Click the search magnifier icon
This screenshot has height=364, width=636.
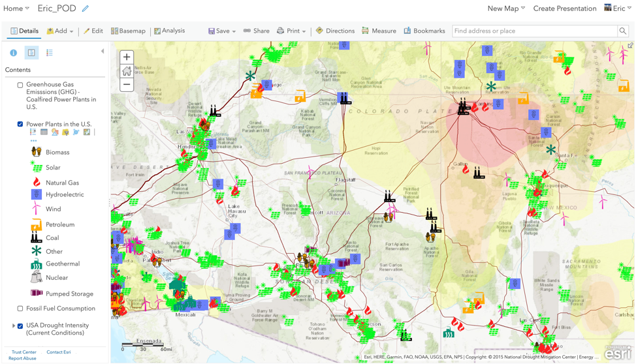(623, 31)
